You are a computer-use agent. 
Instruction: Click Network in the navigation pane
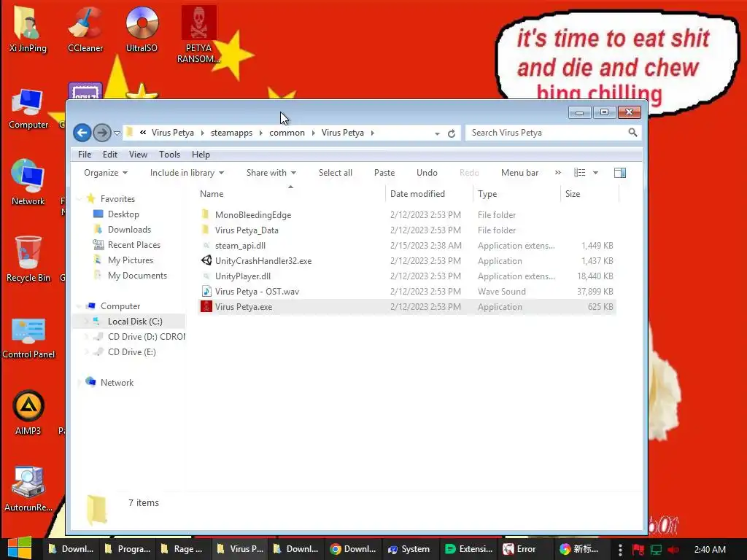pyautogui.click(x=117, y=382)
